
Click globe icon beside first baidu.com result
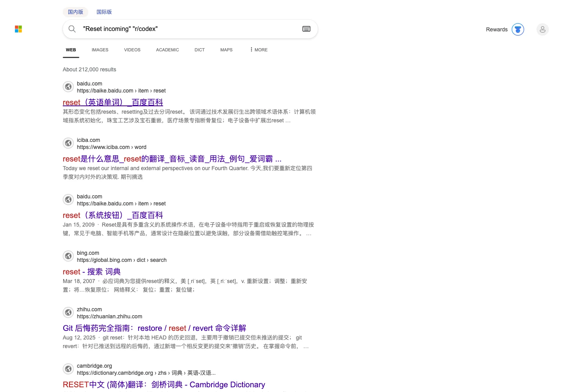pyautogui.click(x=68, y=87)
